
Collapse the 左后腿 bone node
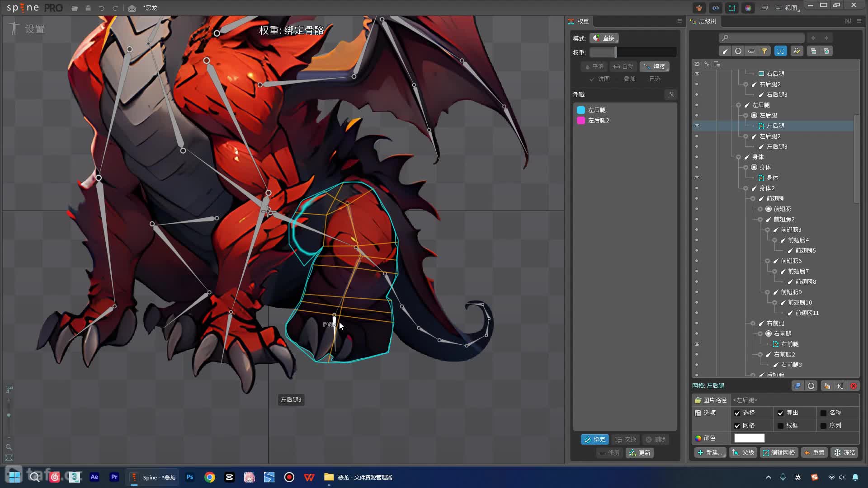coord(739,105)
